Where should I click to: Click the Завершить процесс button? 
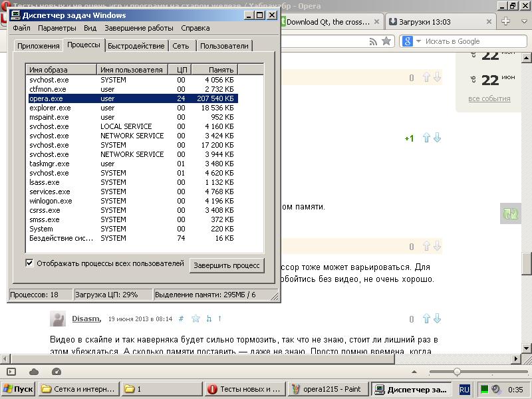[x=227, y=265]
